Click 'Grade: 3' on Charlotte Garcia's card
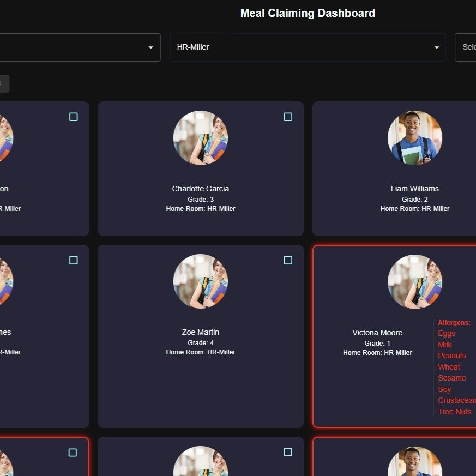Screen dimensions: 476x476 (x=201, y=200)
